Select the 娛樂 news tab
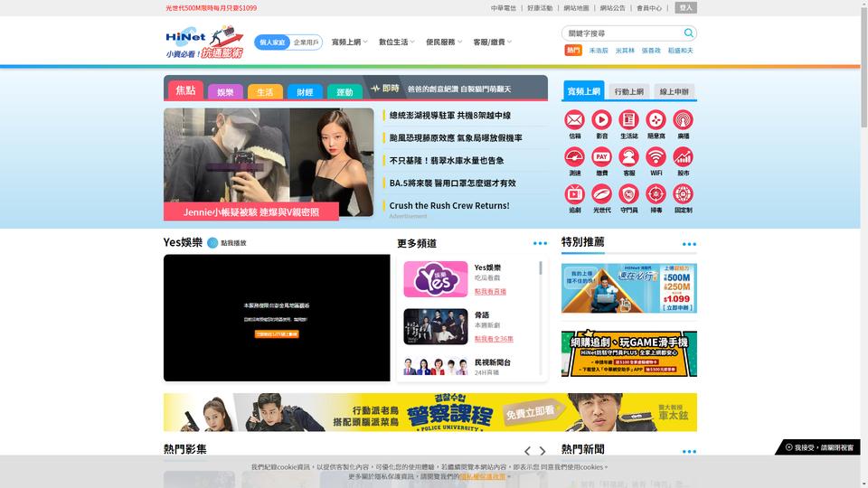The image size is (868, 488). point(225,92)
